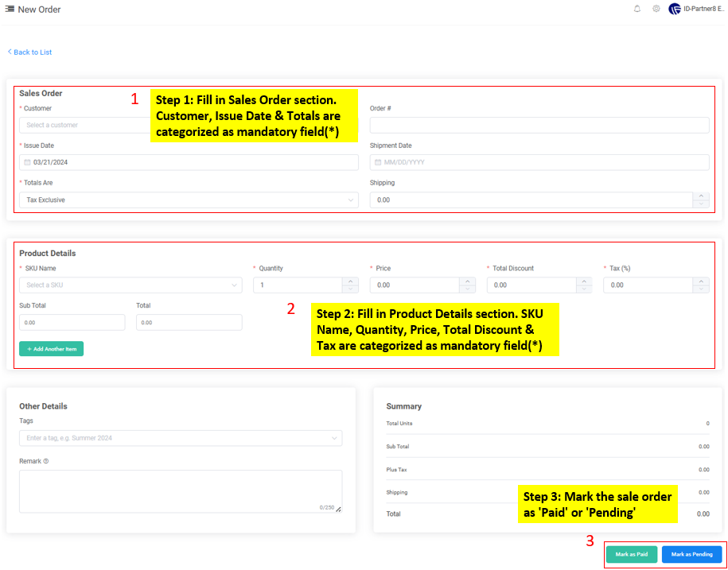Screen dimensions: 728x570
Task: Click the Sales Order heading
Action: click(41, 93)
